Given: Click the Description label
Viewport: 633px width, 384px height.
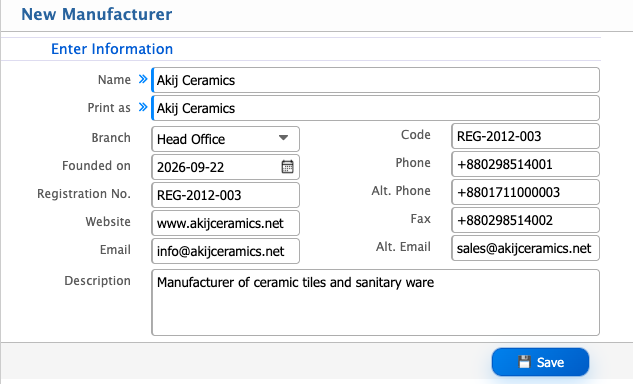Looking at the screenshot, I should pyautogui.click(x=97, y=281).
